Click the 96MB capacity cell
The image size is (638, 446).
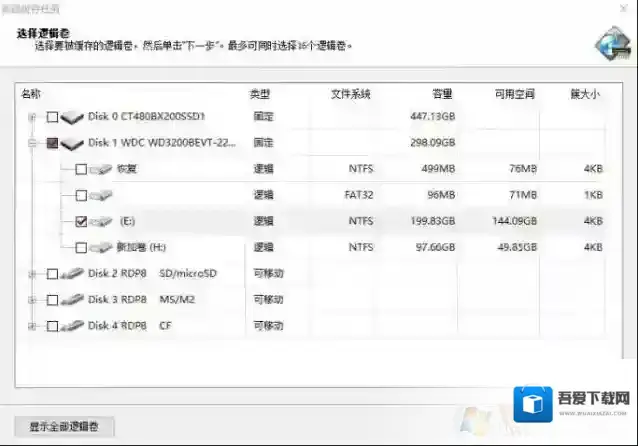pos(441,195)
